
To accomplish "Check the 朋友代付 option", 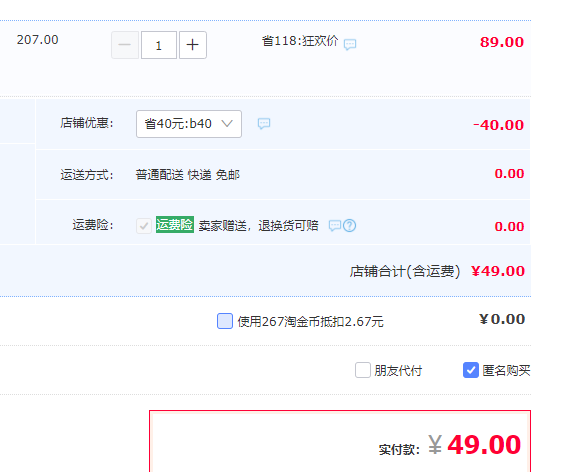I will click(363, 370).
